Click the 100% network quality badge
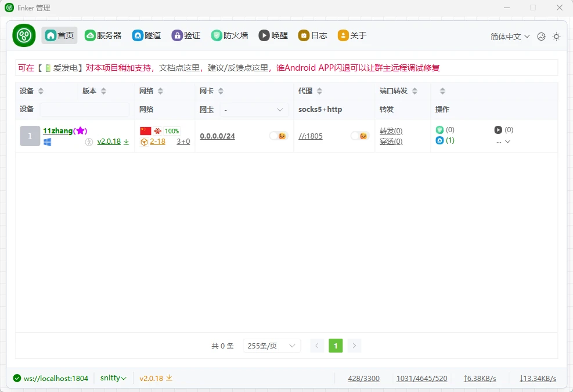This screenshot has width=573, height=392. coord(172,131)
